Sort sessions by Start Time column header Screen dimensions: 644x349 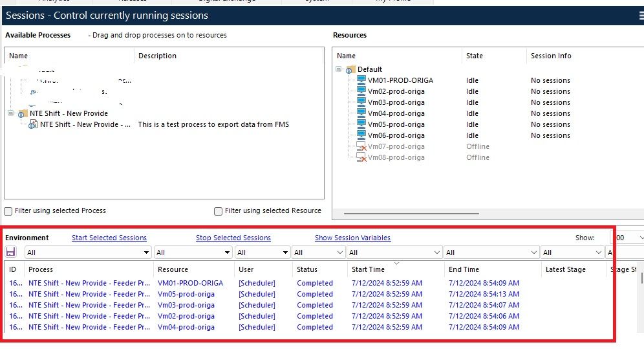[x=369, y=269]
